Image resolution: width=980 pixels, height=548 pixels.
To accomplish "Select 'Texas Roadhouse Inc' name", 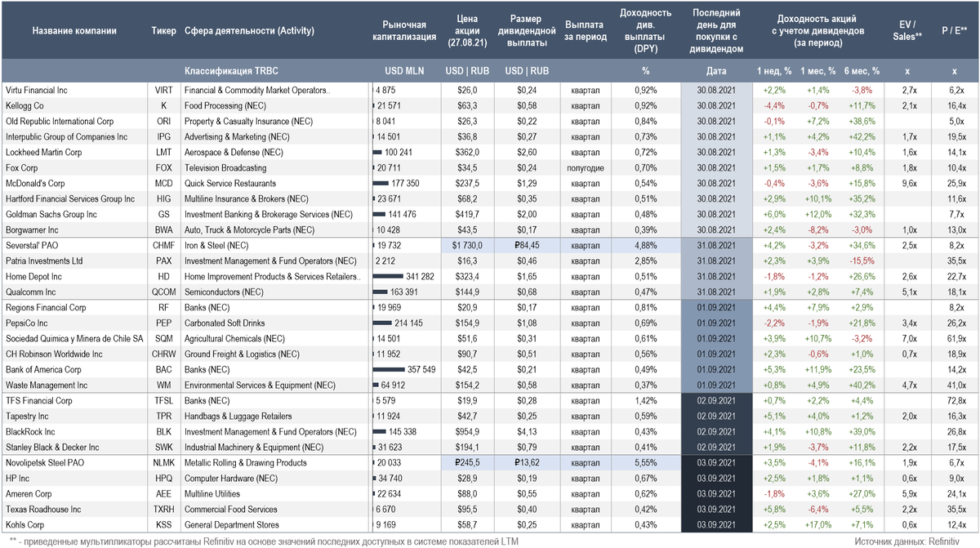I will click(x=42, y=510).
